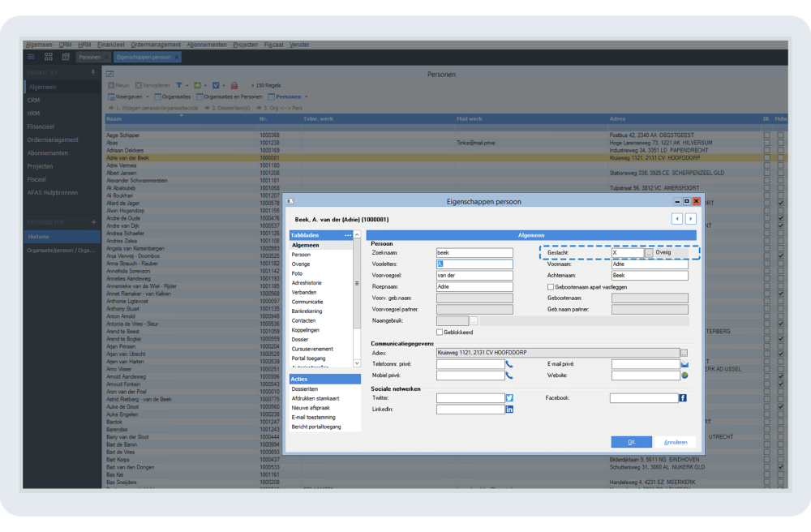Open the Venster menu

coord(299,45)
